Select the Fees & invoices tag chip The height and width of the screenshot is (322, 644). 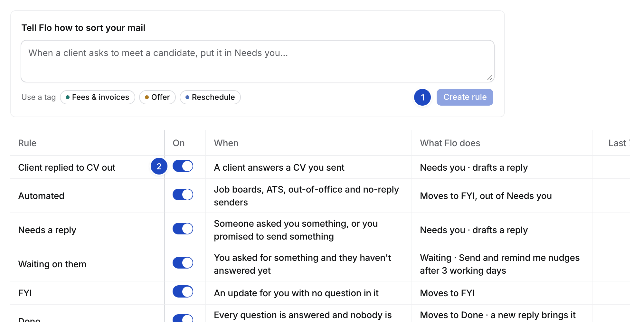(x=97, y=97)
